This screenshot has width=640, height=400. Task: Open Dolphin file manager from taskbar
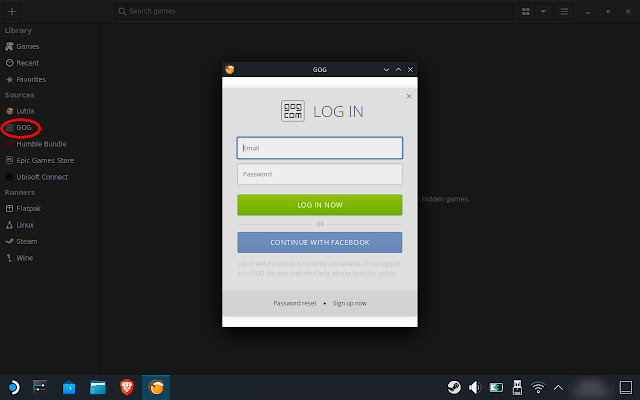pyautogui.click(x=98, y=387)
